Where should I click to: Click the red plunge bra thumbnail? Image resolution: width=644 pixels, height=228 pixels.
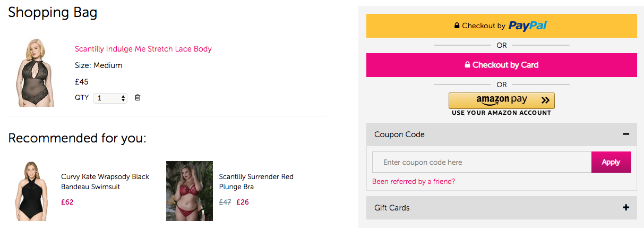tap(190, 191)
